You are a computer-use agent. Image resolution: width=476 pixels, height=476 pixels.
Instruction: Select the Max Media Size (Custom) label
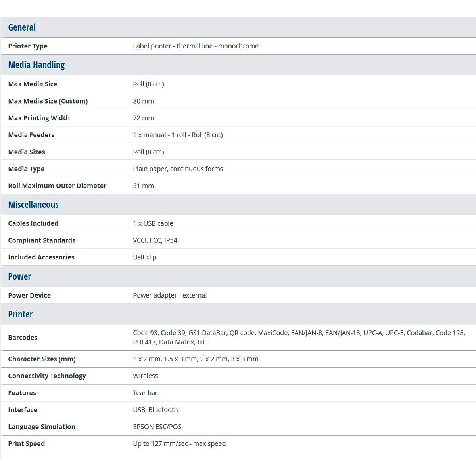point(48,101)
